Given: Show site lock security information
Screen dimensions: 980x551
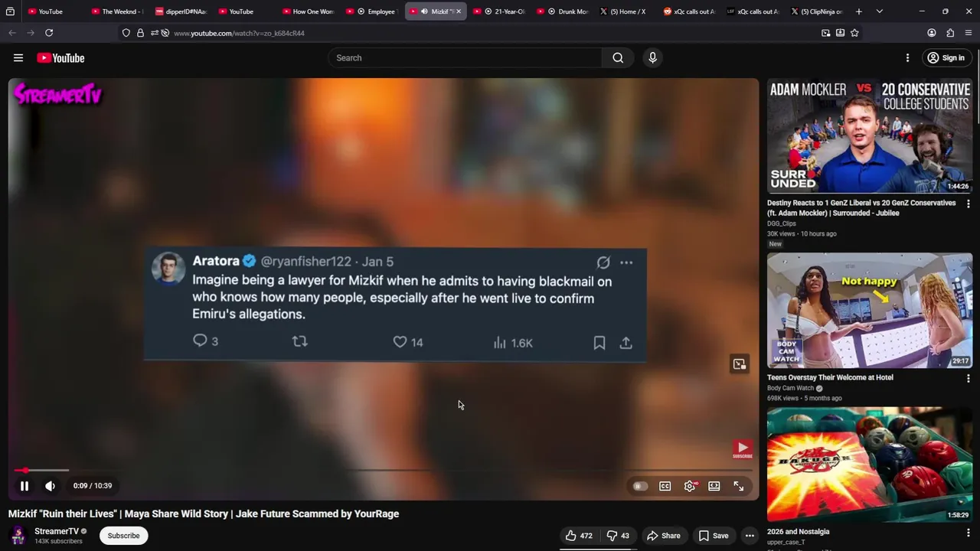Looking at the screenshot, I should pyautogui.click(x=140, y=33).
